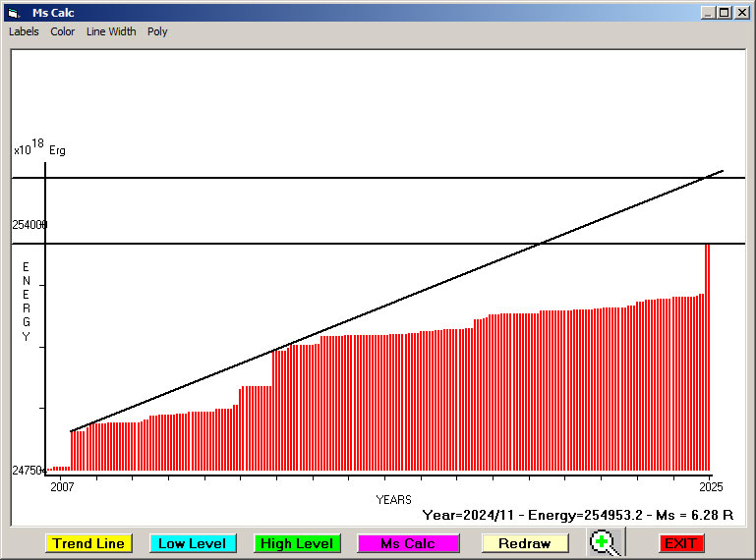Screen dimensions: 756x560
Task: Open the Line Width menu
Action: 111,31
